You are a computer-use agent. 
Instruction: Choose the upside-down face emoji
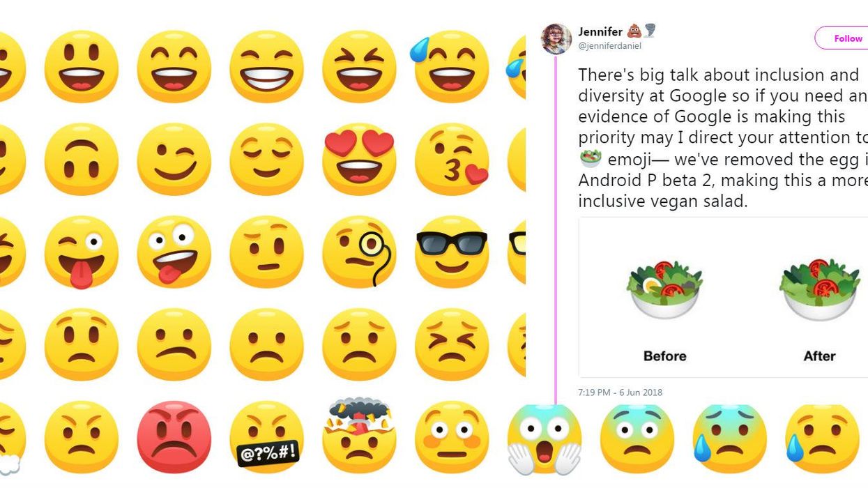[x=81, y=159]
